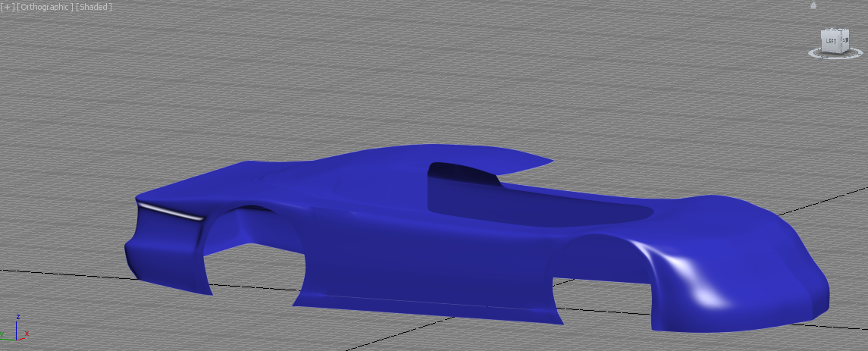Open the Shaded display mode menu
The height and width of the screenshot is (351, 868).
[94, 7]
